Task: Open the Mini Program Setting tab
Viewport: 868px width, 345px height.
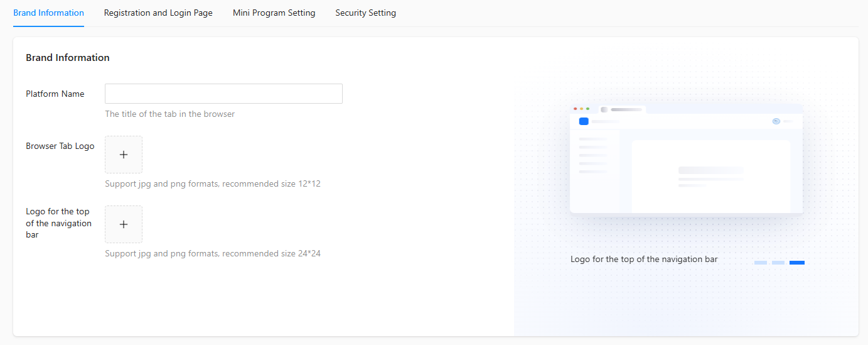Action: 274,13
